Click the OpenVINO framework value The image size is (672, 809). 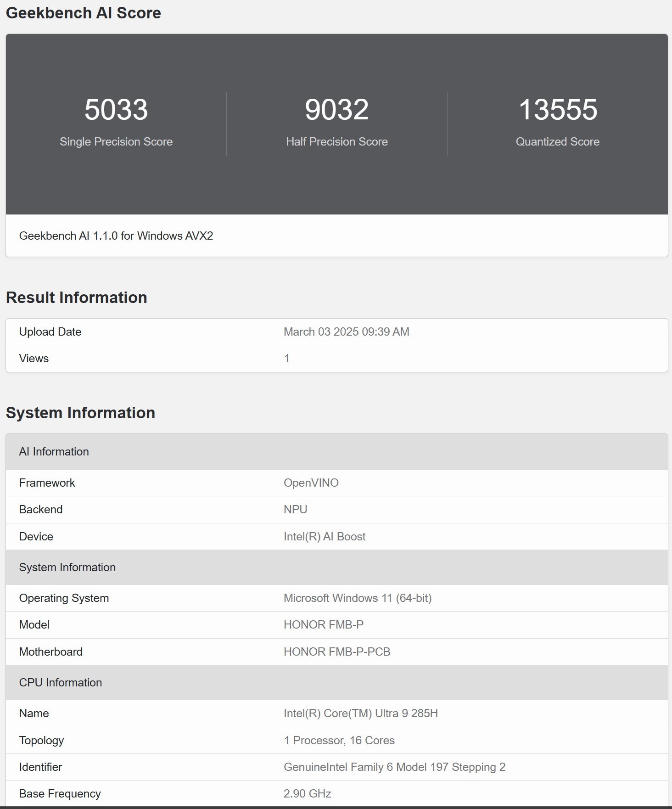click(x=311, y=483)
